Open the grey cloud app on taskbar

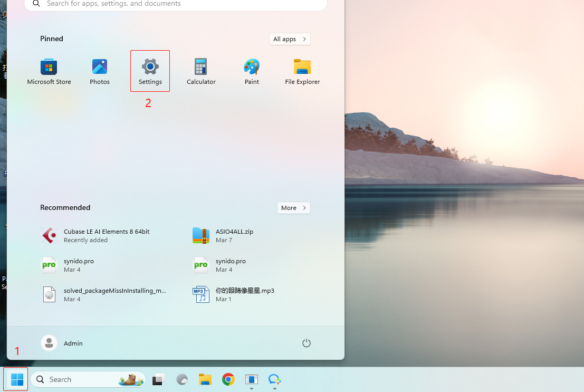pyautogui.click(x=182, y=379)
